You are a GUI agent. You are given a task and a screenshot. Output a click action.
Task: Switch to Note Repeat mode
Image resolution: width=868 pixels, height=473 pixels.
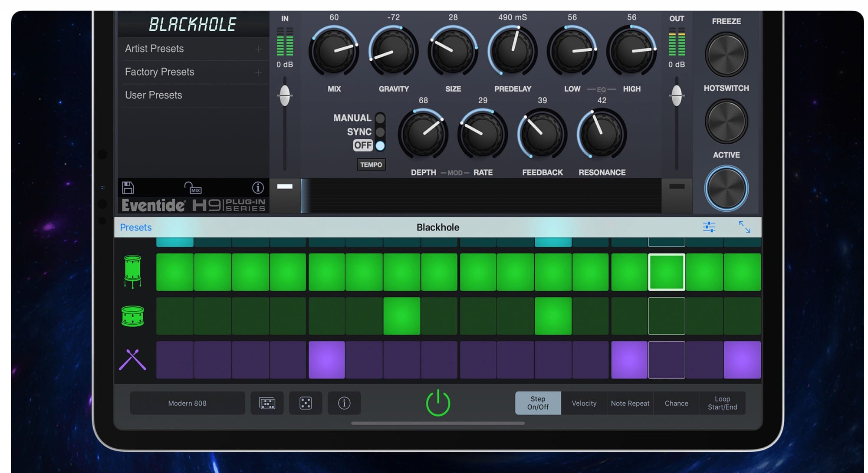630,403
